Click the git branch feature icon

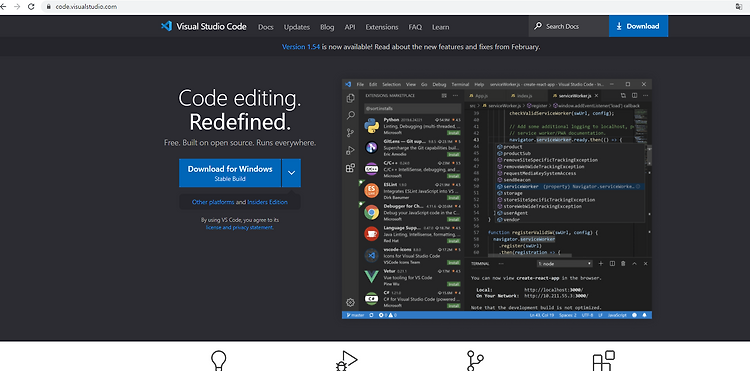(x=475, y=361)
